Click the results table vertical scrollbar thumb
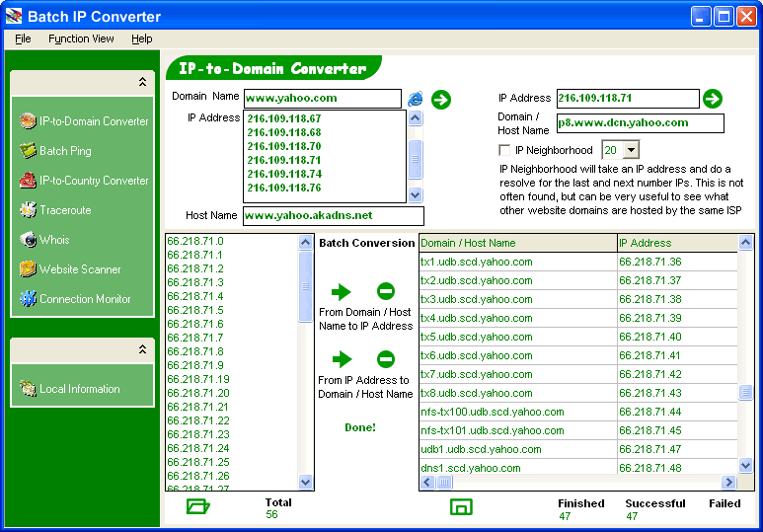Screen dimensions: 763x532 point(745,391)
